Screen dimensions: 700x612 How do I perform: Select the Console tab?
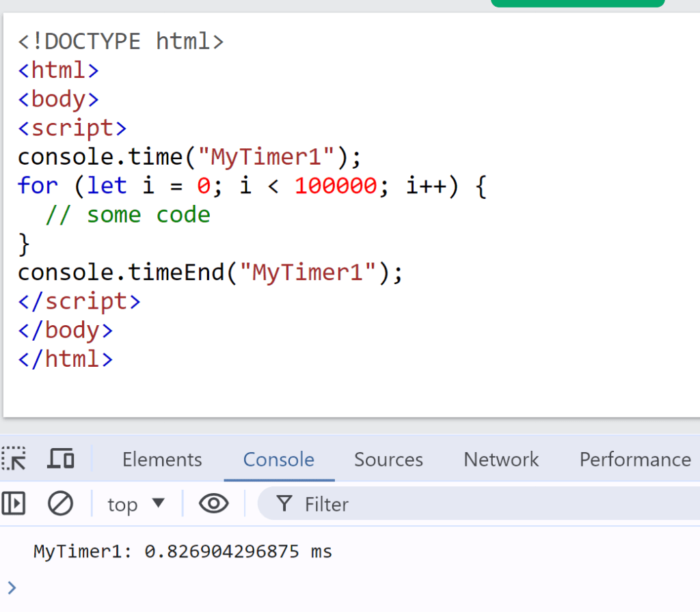pyautogui.click(x=279, y=460)
